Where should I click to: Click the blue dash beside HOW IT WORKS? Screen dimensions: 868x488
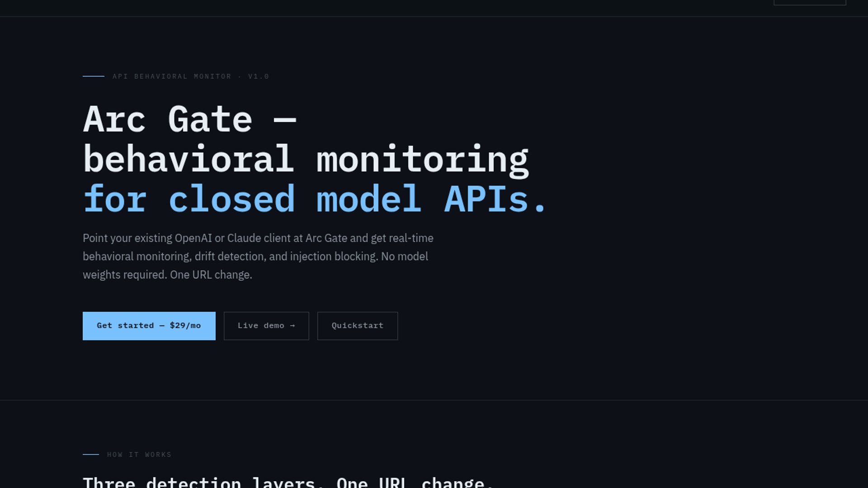point(90,455)
